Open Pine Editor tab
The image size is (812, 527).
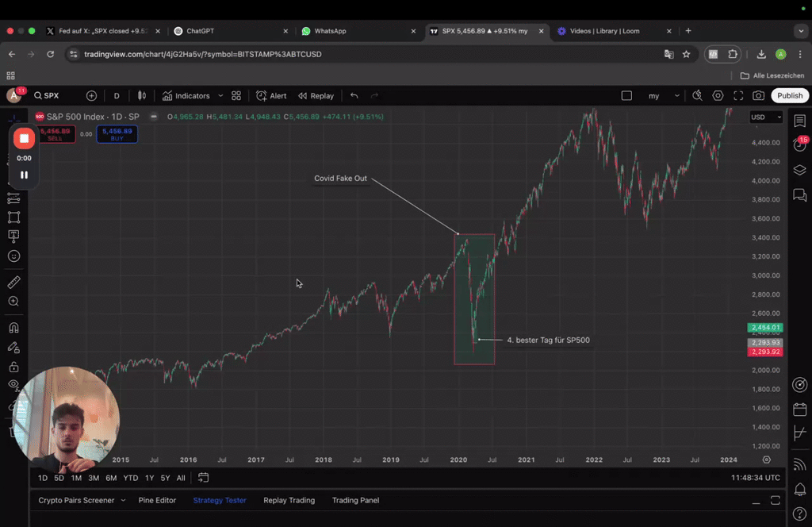tap(158, 501)
